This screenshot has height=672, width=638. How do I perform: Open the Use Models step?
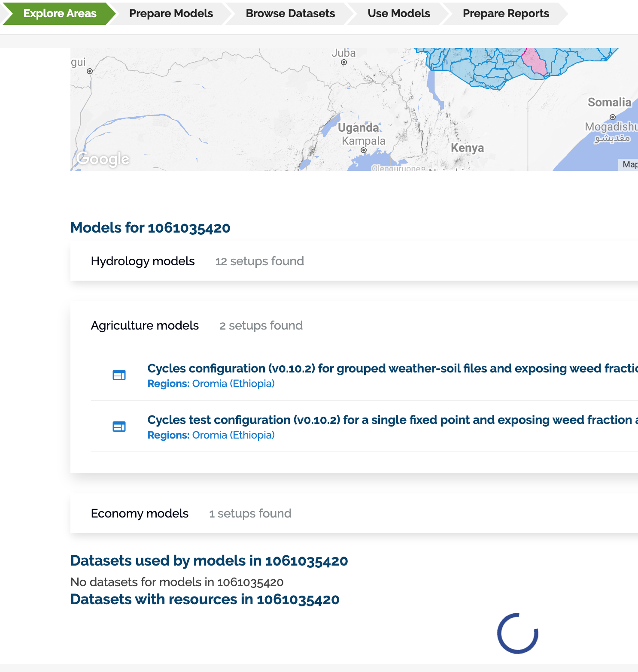399,14
